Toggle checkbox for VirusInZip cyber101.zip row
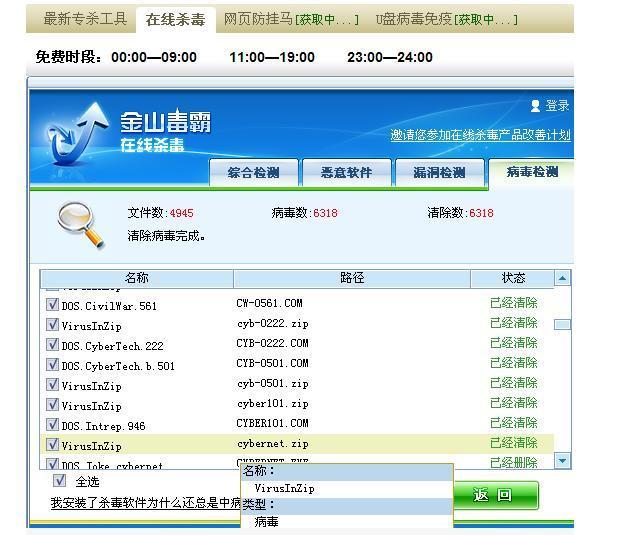 [x=52, y=404]
